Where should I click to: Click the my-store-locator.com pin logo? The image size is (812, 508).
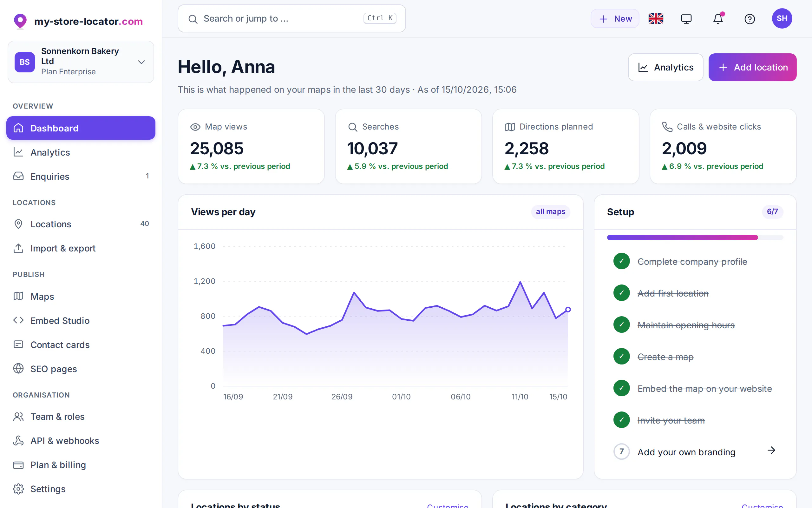(20, 22)
